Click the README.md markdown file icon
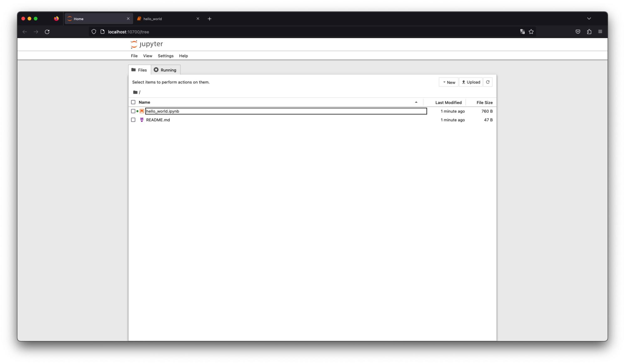This screenshot has height=364, width=625. 142,120
